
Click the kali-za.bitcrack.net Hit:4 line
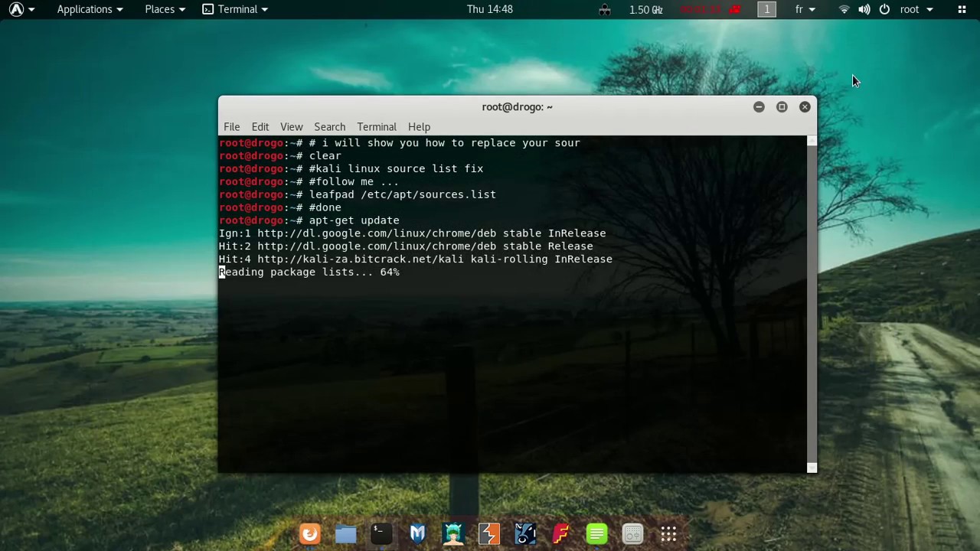pos(416,259)
